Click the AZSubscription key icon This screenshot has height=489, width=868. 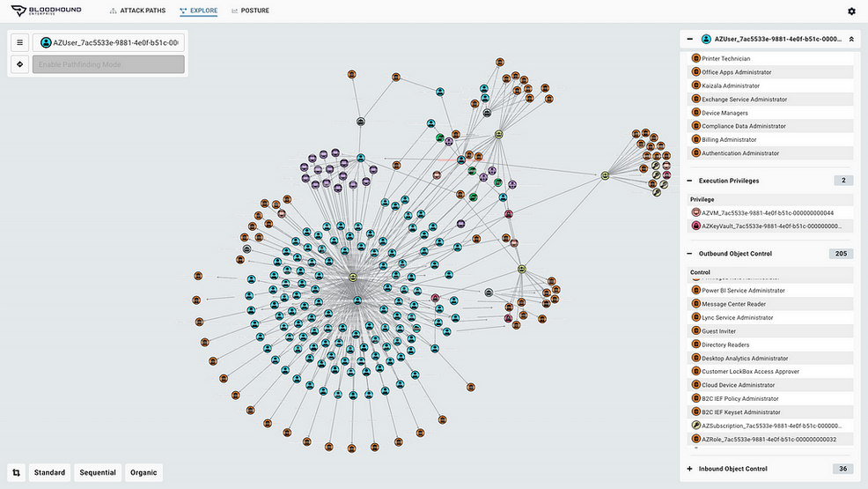[x=695, y=426]
